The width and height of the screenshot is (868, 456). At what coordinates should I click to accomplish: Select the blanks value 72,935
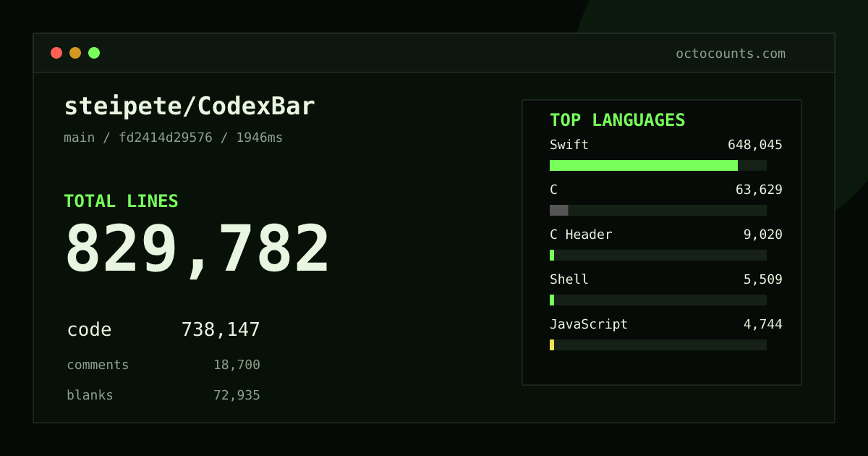tap(237, 395)
